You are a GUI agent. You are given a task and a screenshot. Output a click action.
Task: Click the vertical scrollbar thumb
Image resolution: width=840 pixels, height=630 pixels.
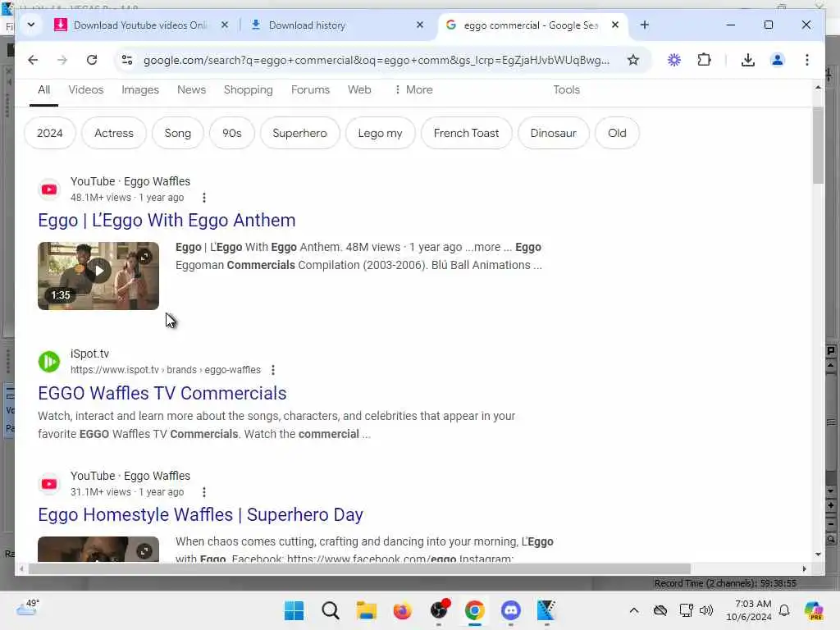(818, 144)
